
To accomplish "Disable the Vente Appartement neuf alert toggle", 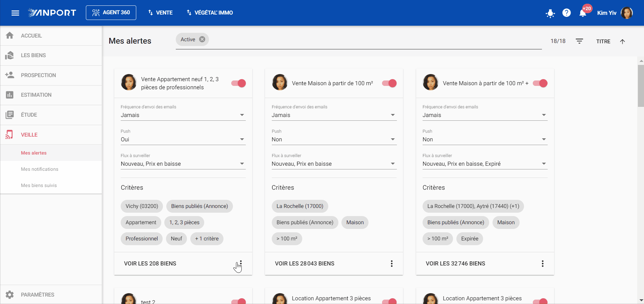I will (x=239, y=83).
